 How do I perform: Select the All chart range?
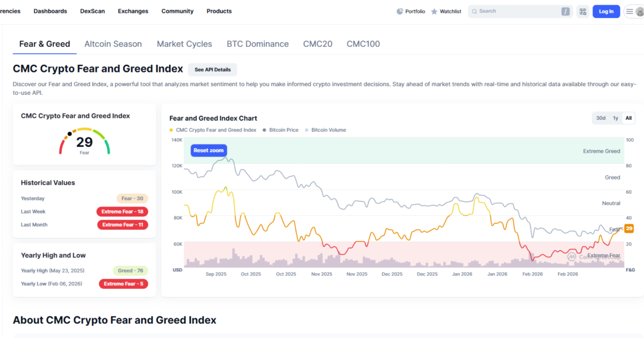coord(628,118)
